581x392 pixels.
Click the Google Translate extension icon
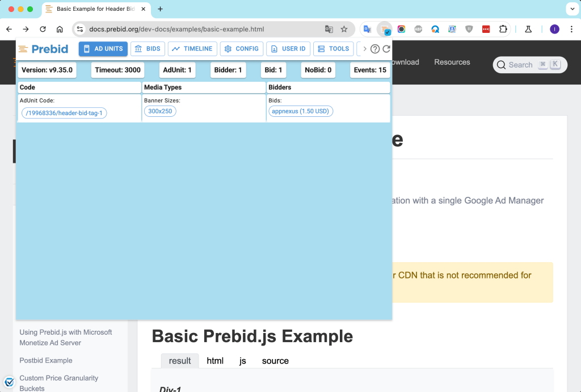[x=368, y=29]
